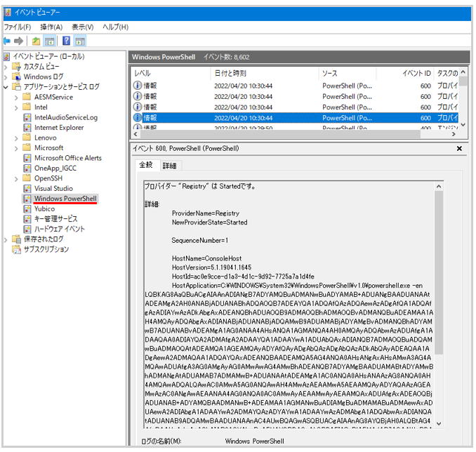Click the event detail scroll up arrow

click(439, 187)
